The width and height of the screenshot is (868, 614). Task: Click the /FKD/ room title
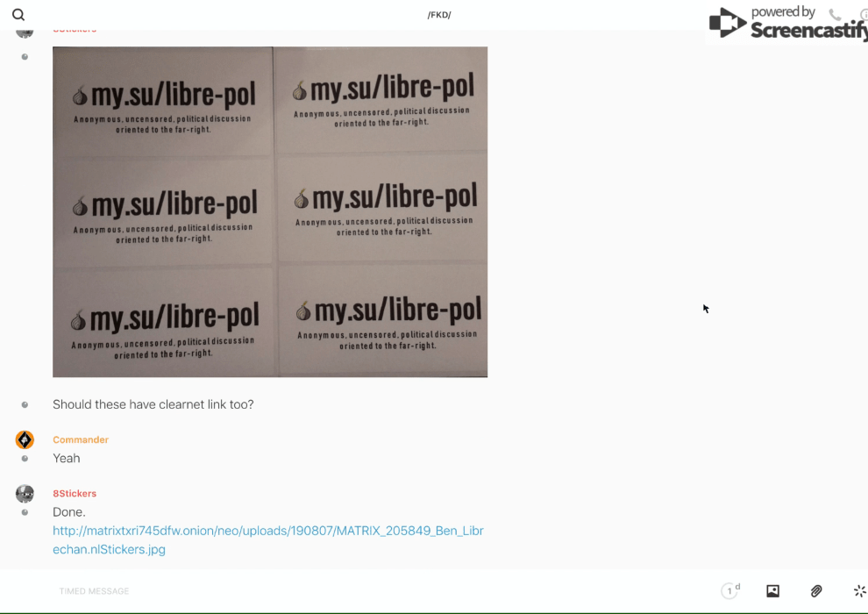click(x=439, y=15)
